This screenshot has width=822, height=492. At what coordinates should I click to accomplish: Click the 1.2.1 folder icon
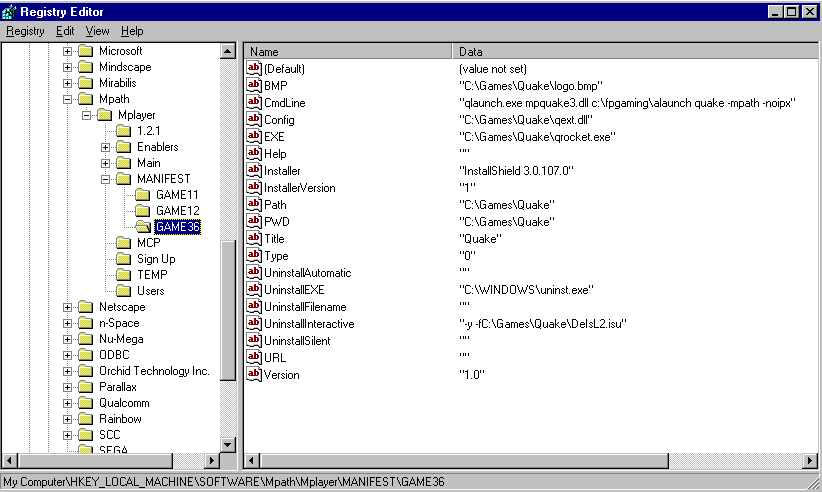124,130
